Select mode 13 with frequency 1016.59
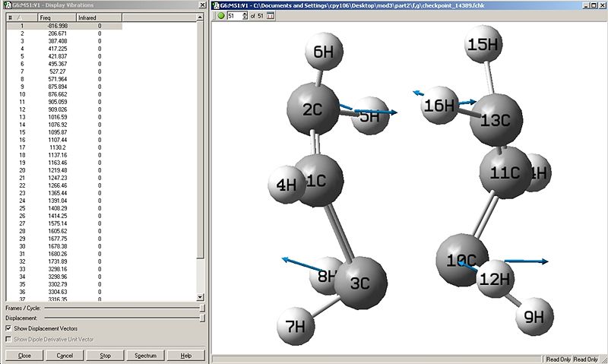This screenshot has width=608, height=364. pos(65,117)
